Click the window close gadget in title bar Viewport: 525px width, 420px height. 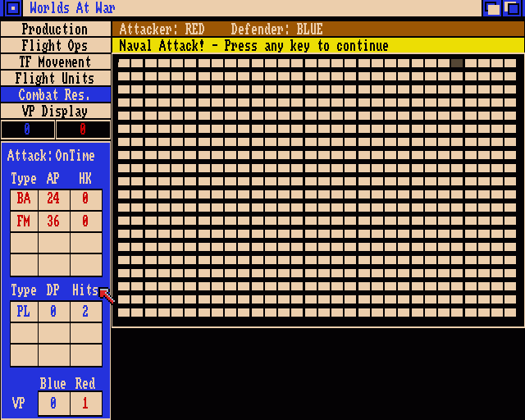(12, 9)
